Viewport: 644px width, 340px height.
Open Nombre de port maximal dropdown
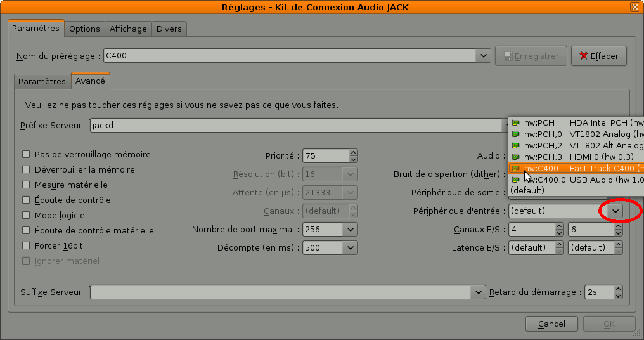(x=351, y=230)
